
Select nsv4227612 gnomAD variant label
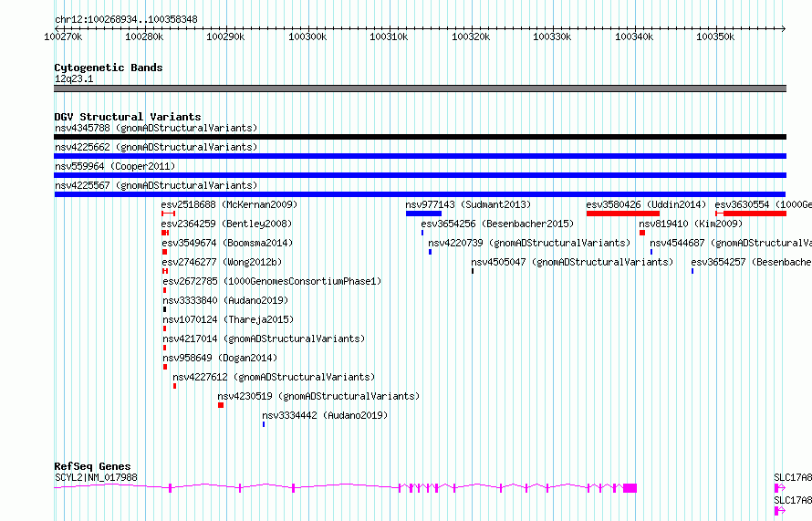tap(274, 377)
